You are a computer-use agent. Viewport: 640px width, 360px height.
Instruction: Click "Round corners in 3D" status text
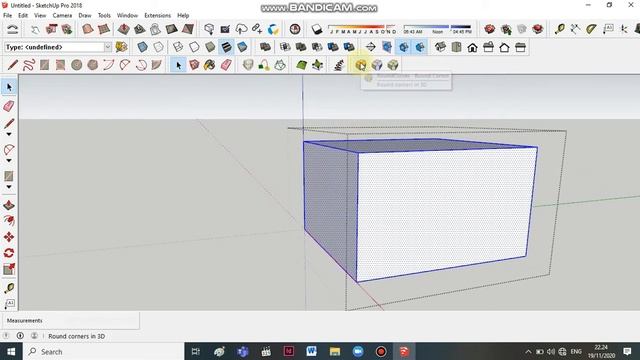point(76,336)
